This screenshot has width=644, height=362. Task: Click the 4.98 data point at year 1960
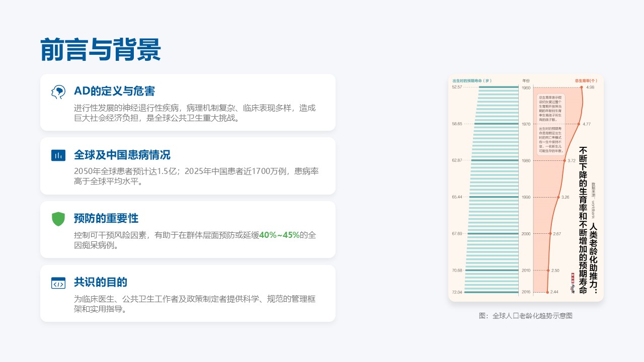[582, 87]
